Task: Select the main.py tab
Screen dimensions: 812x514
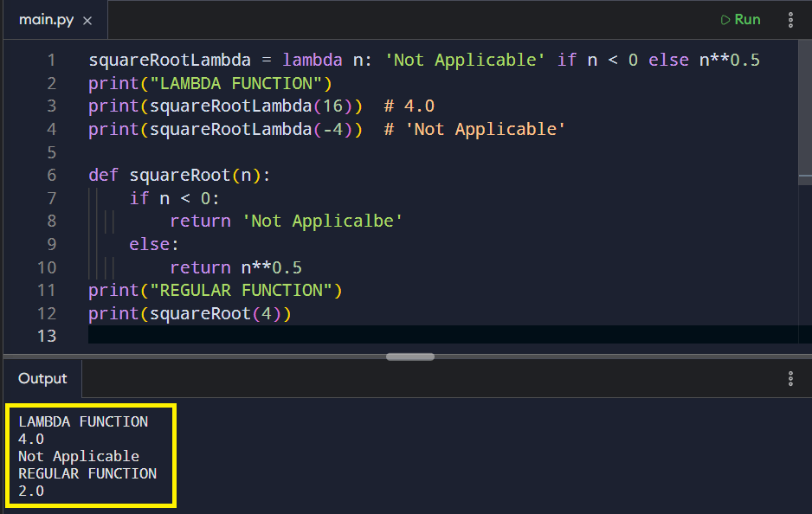Action: coord(46,18)
